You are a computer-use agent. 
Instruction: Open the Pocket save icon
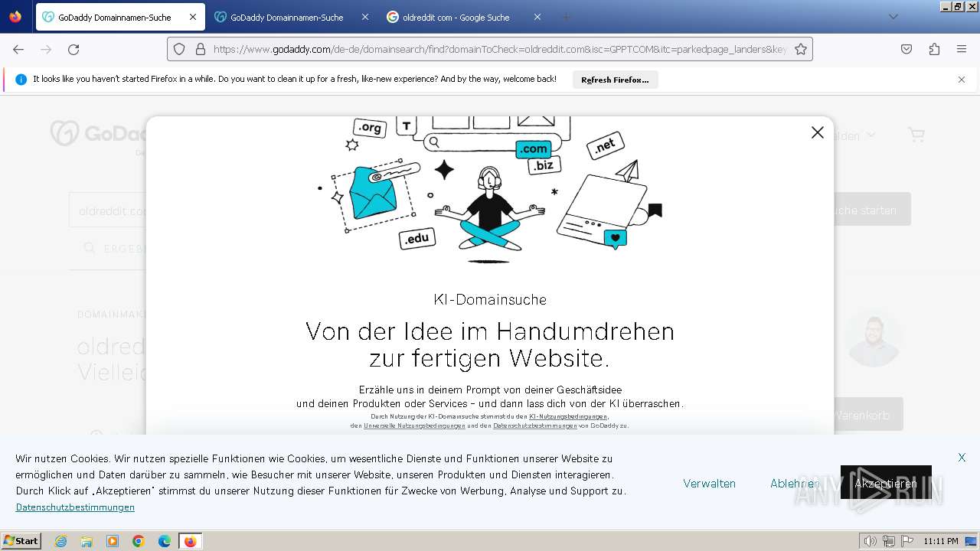906,49
